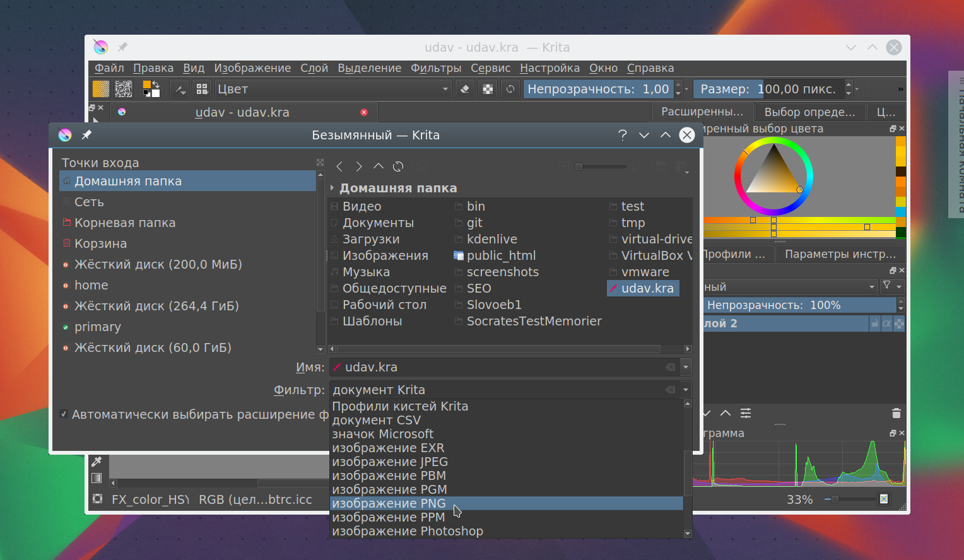This screenshot has width=964, height=560.
Task: Reload the folder view in file dialog
Action: point(398,166)
